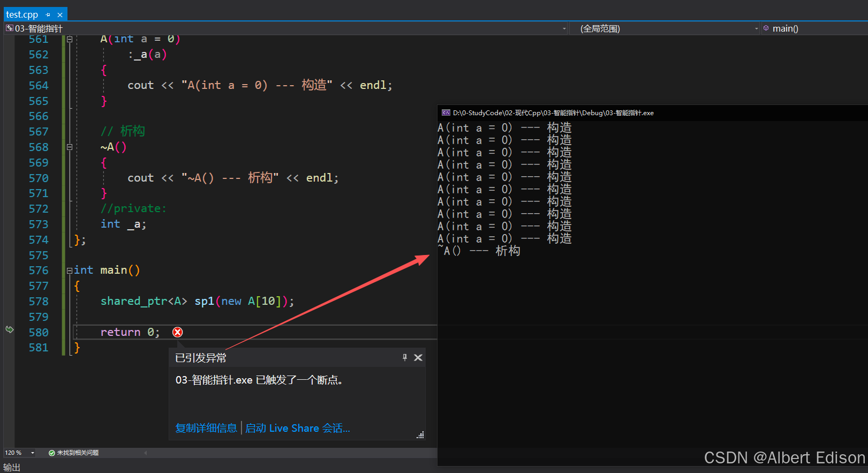
Task: Click 'cout' on line 570
Action: pyautogui.click(x=140, y=178)
